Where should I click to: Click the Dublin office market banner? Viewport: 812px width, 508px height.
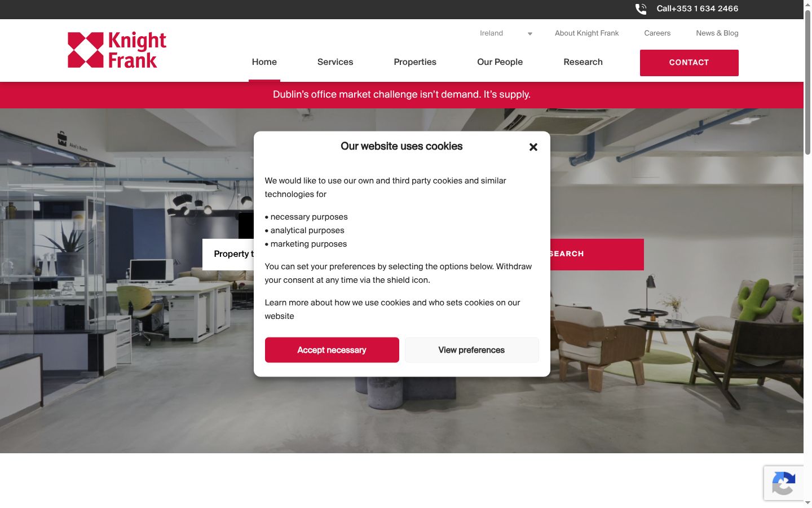(401, 95)
